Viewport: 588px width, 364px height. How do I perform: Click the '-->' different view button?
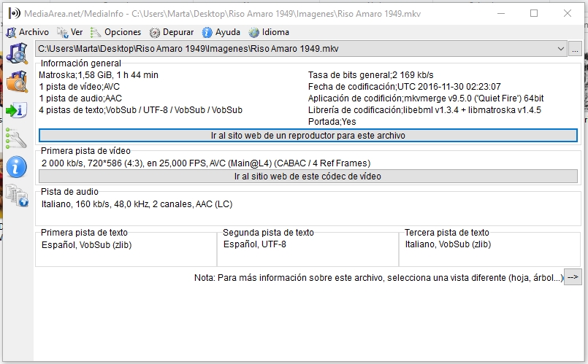573,277
